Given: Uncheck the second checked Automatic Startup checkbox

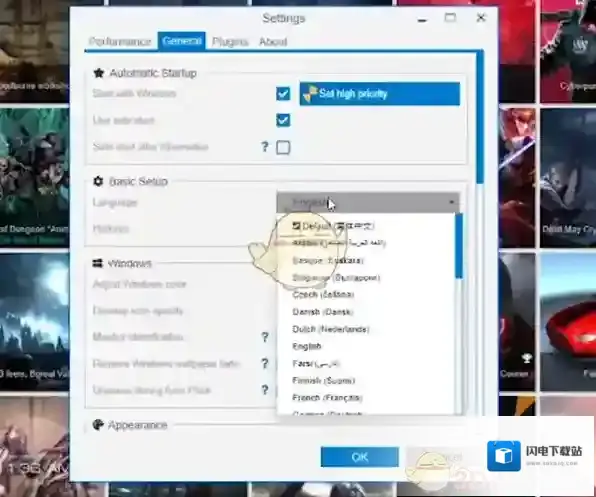Looking at the screenshot, I should tap(283, 120).
